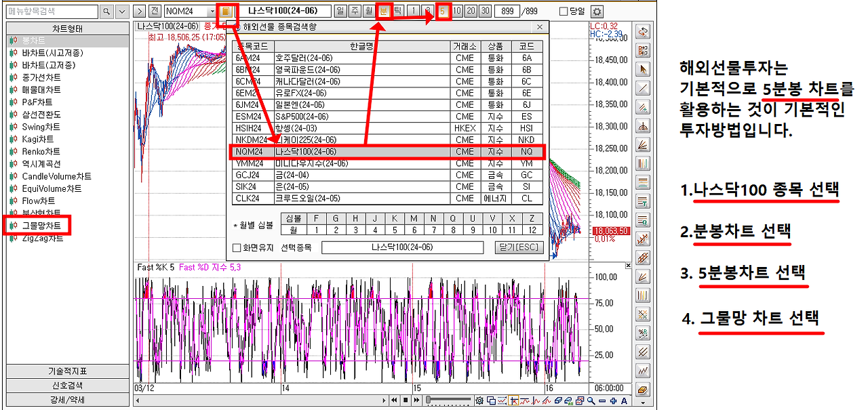
Task: Select the 5 minute interval button
Action: 443,12
